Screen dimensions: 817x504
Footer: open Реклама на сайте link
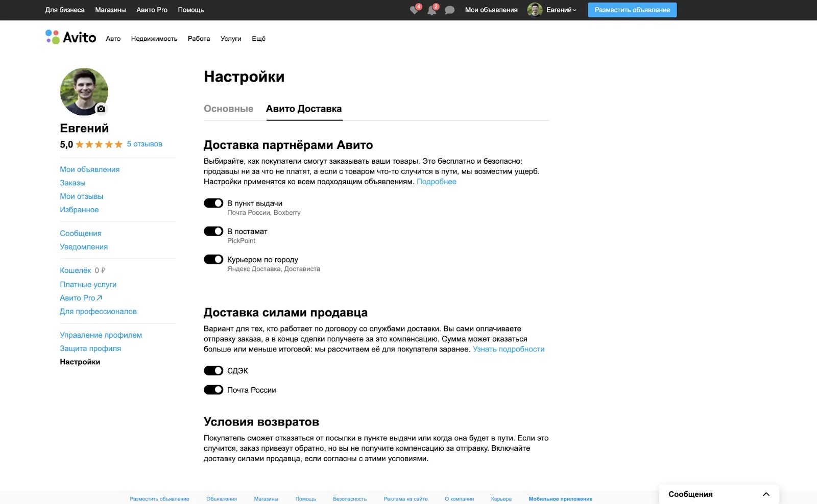pyautogui.click(x=405, y=499)
